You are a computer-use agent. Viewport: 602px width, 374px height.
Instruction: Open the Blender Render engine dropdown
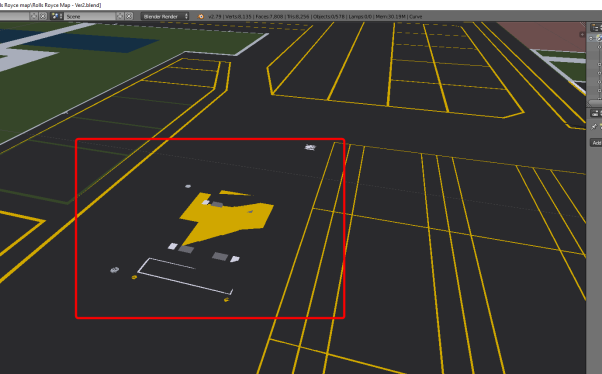(x=165, y=16)
